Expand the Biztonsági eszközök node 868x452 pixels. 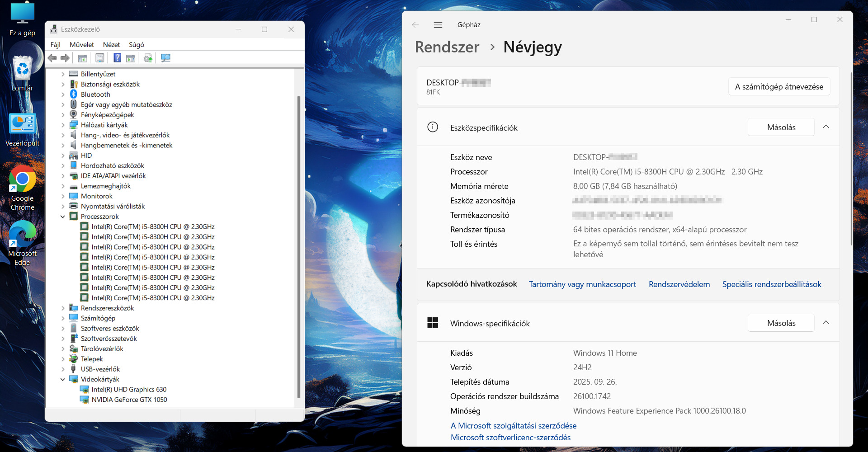[x=63, y=84]
